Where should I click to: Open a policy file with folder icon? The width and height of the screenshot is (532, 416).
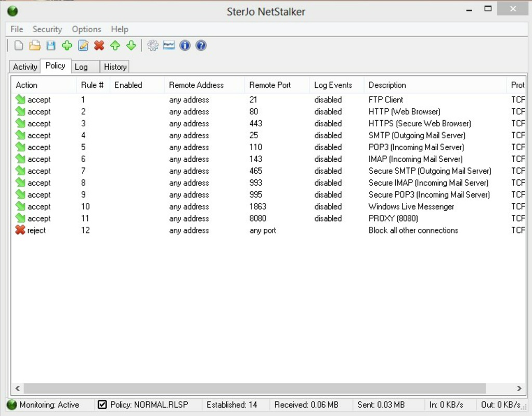click(35, 45)
